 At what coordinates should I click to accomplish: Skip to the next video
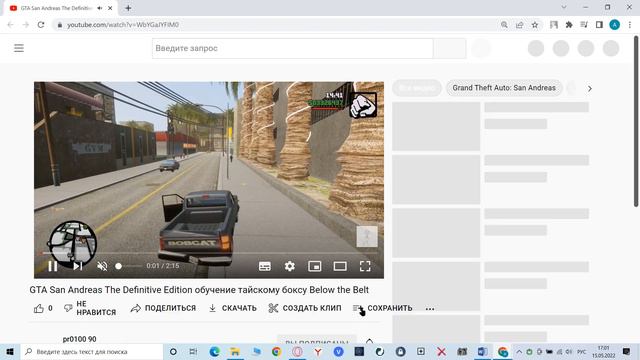(x=78, y=266)
